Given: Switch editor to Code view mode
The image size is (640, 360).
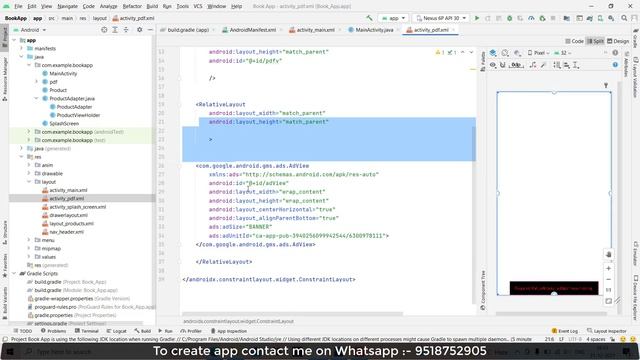Looking at the screenshot, I should click(575, 41).
